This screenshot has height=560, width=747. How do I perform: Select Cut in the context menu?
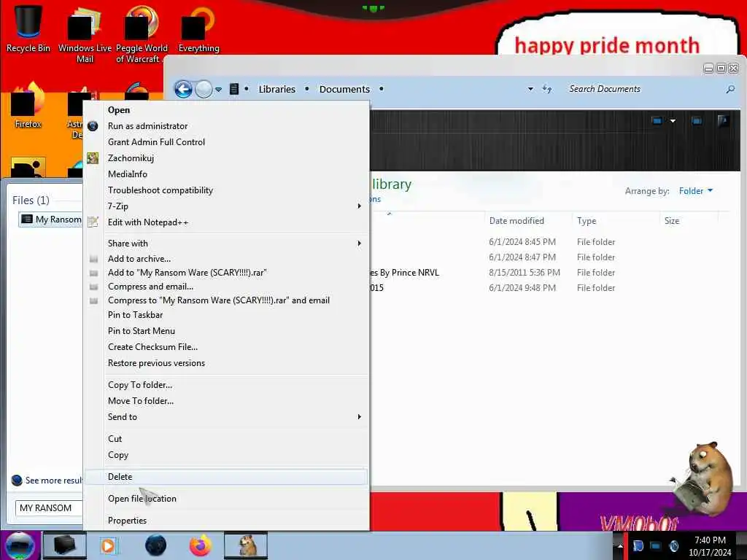226,438
